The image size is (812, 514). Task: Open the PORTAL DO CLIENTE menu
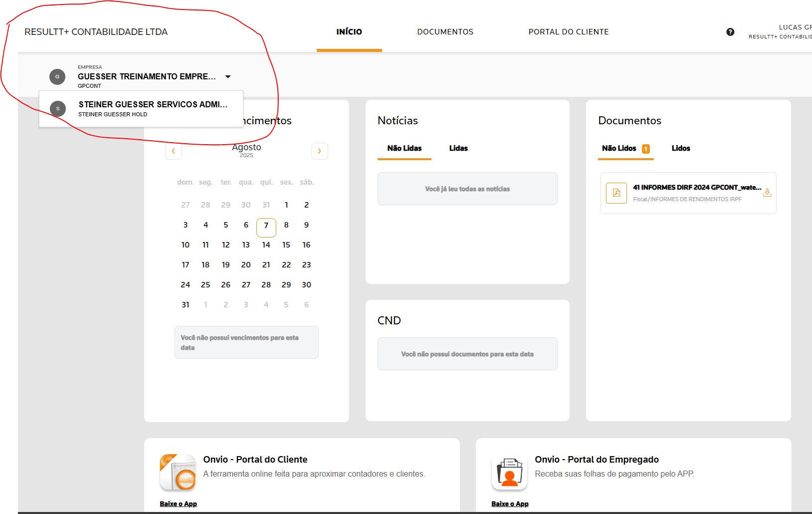[568, 32]
